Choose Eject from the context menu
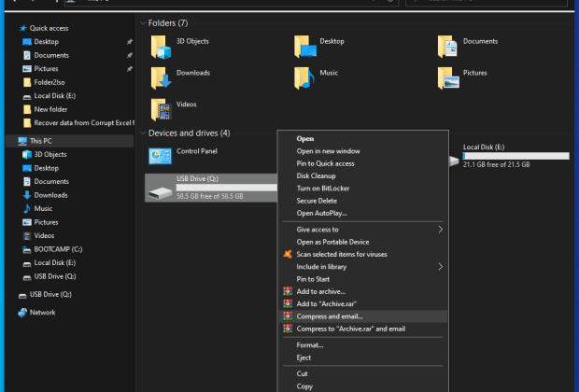This screenshot has width=579, height=392. coord(304,357)
